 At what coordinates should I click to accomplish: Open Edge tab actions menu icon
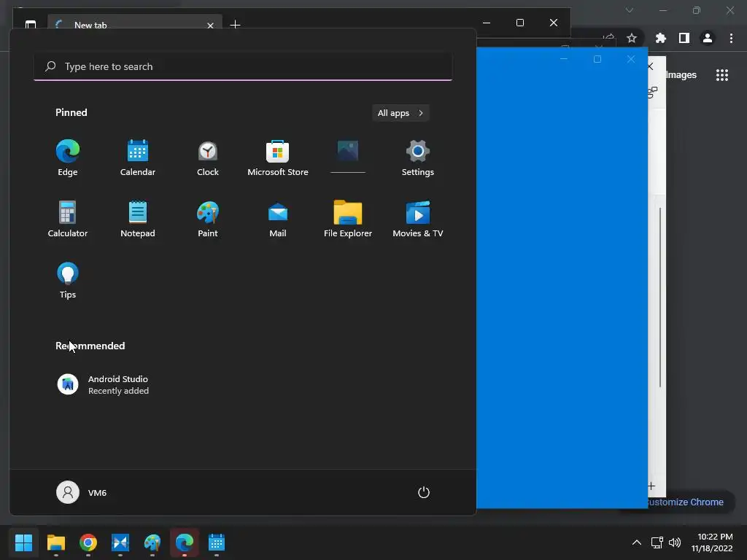31,25
